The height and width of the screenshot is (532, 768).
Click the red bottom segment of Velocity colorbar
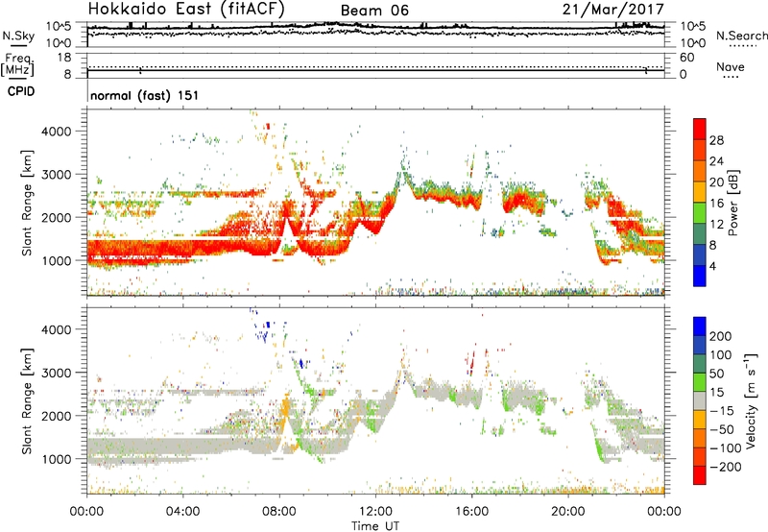[700, 475]
